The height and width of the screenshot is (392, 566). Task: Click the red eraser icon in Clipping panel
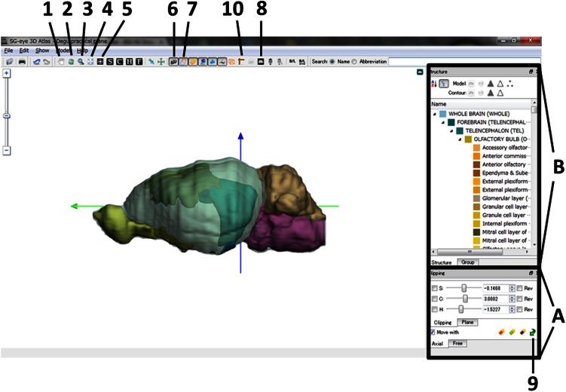click(500, 332)
